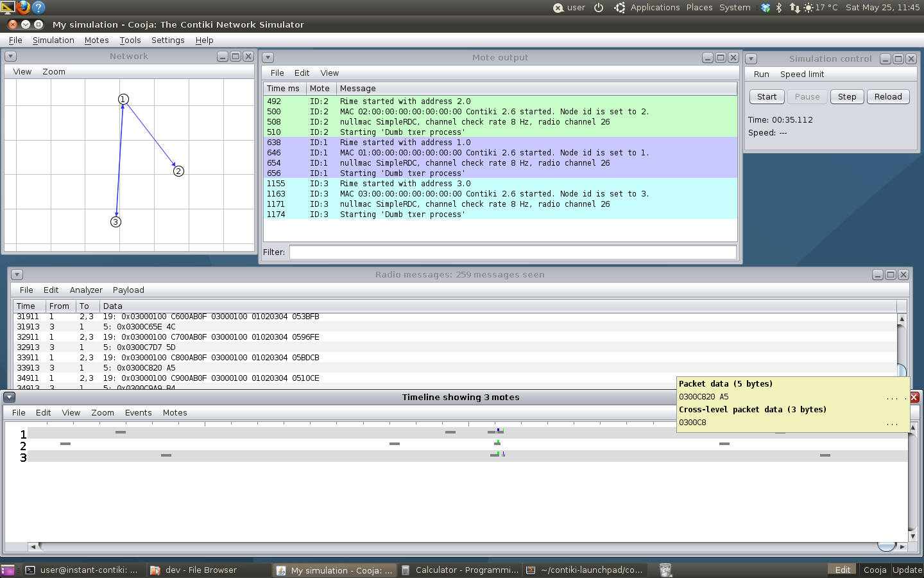
Task: Click mote 3 label in Timeline
Action: point(23,457)
